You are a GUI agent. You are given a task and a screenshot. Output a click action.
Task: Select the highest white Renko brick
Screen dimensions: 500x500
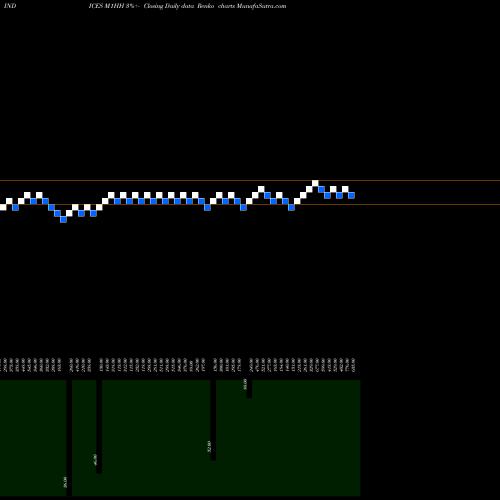(315, 183)
